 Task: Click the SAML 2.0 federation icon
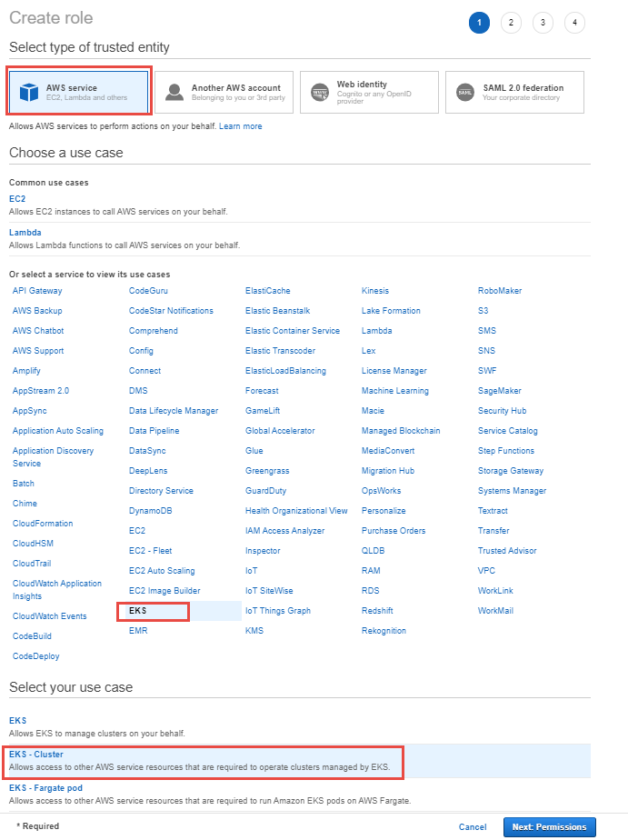[x=465, y=92]
